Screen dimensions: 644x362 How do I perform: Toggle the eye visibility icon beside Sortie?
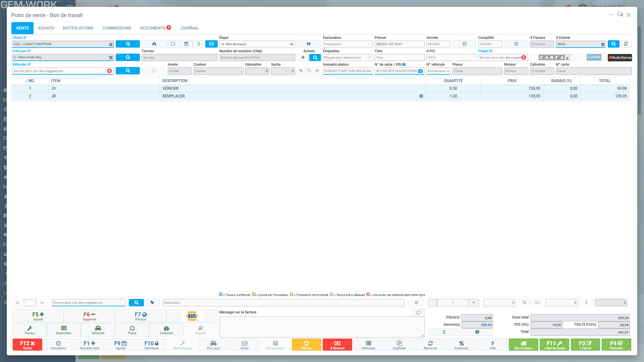tap(317, 71)
